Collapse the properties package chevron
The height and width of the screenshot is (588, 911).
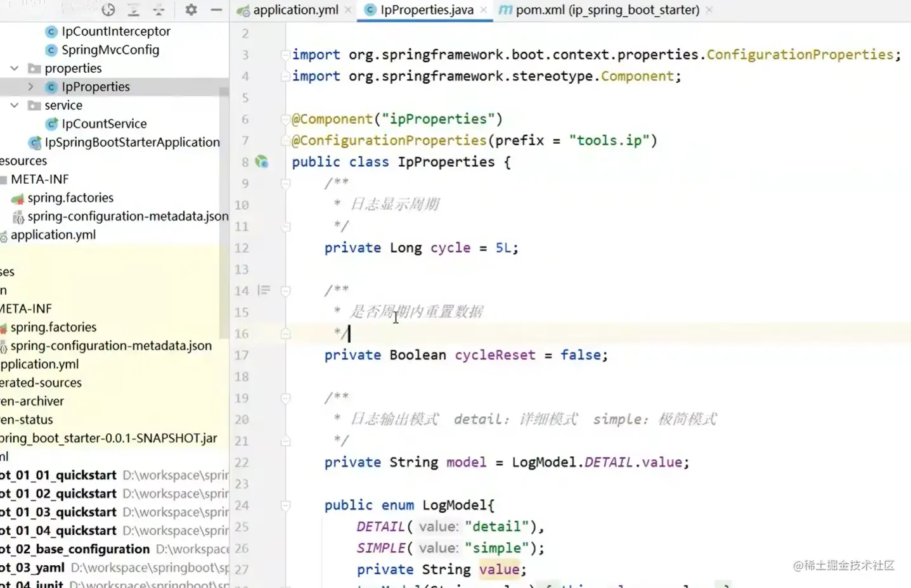pyautogui.click(x=15, y=68)
